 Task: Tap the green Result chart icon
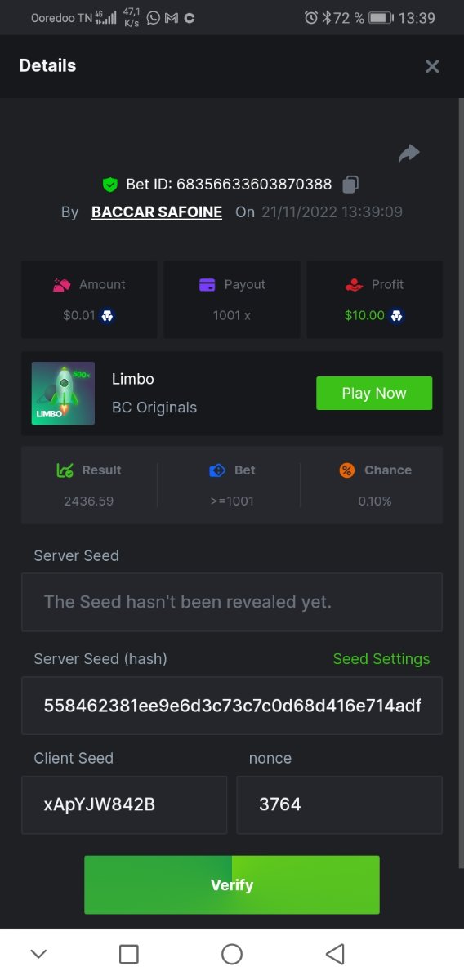[x=65, y=470]
